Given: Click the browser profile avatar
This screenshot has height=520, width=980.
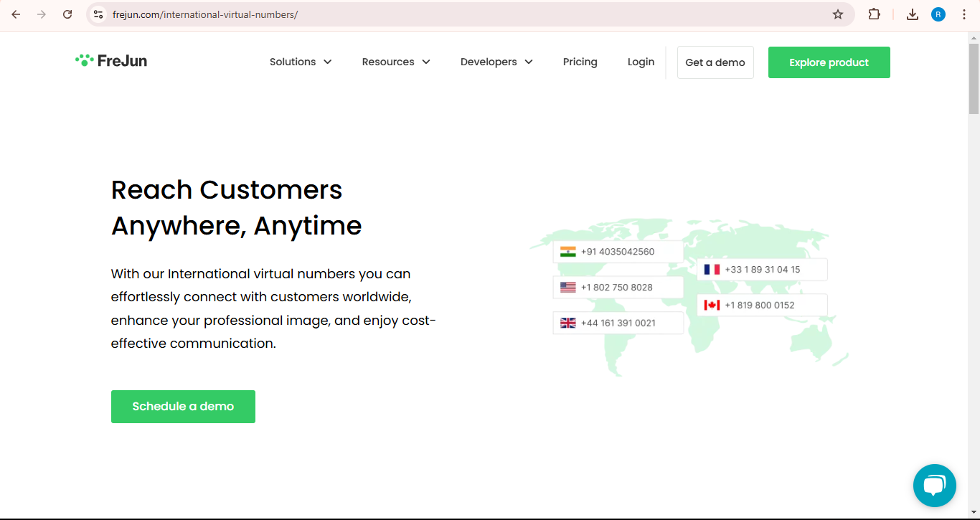Looking at the screenshot, I should [938, 14].
